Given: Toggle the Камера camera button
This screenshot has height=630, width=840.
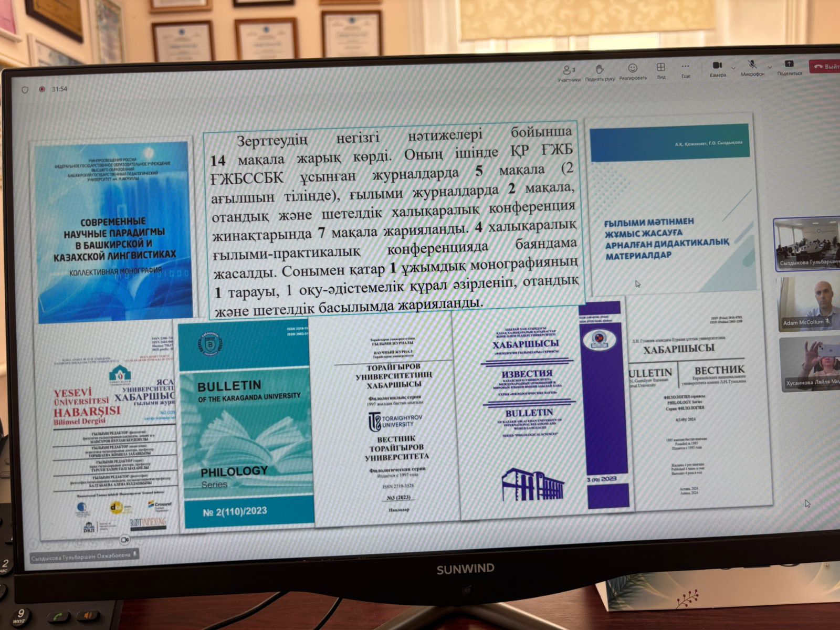Looking at the screenshot, I should (x=717, y=66).
